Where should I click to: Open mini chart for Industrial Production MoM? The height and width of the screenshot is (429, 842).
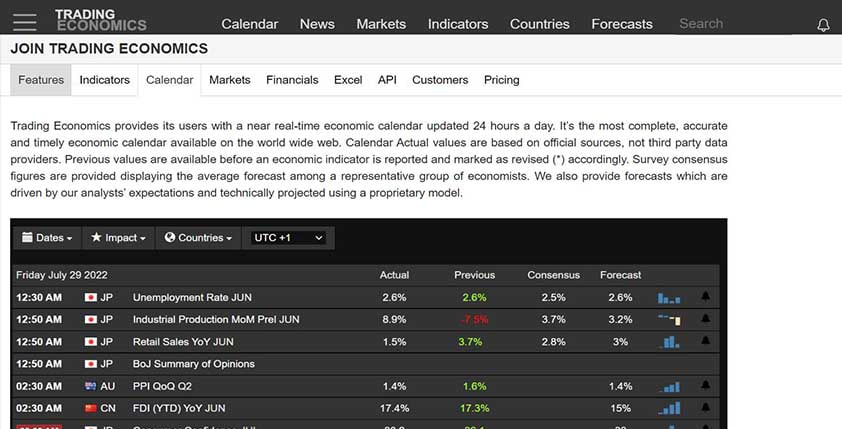point(669,320)
